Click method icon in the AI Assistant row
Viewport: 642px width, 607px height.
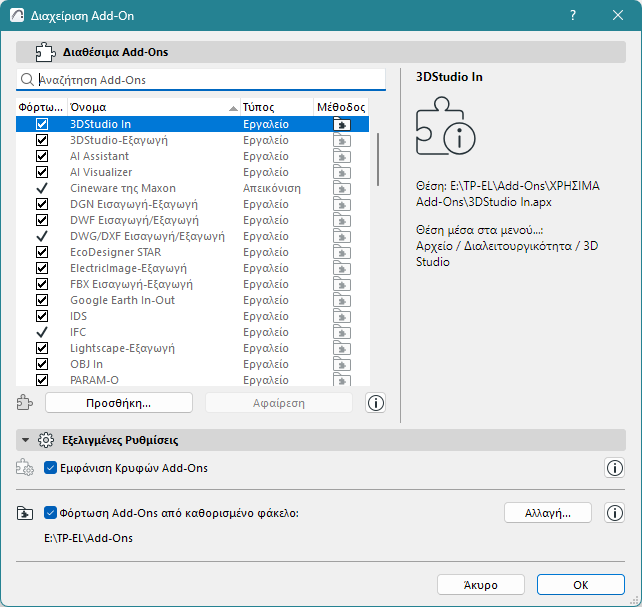coord(342,157)
